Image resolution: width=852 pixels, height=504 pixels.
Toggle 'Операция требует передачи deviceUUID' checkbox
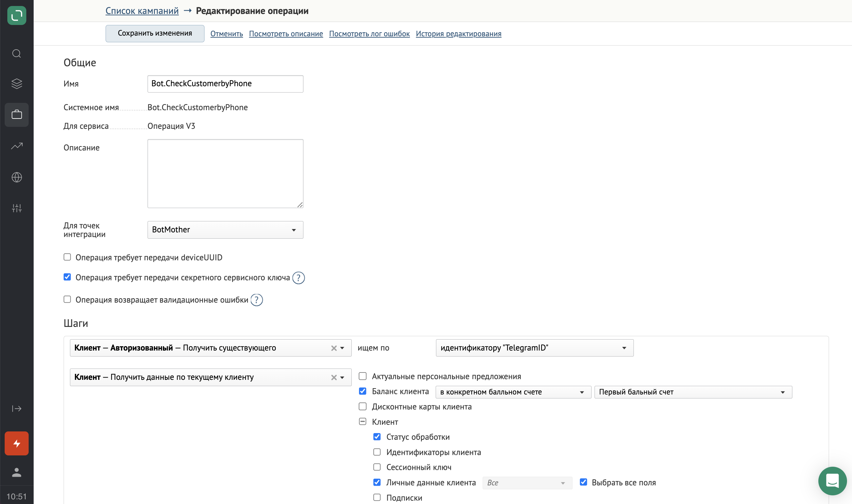tap(67, 257)
